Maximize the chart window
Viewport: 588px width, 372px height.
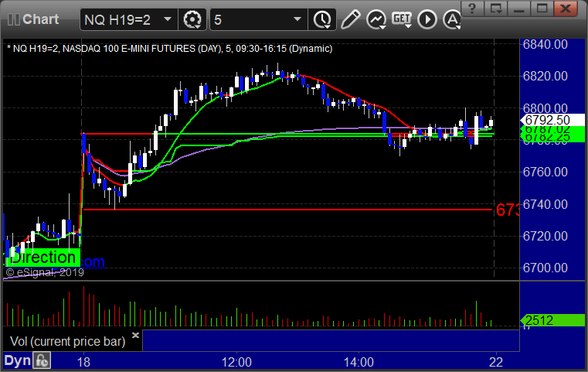click(x=542, y=9)
